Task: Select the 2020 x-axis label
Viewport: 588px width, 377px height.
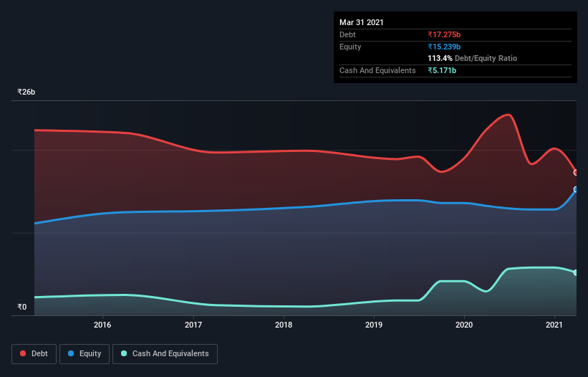Action: pos(464,325)
